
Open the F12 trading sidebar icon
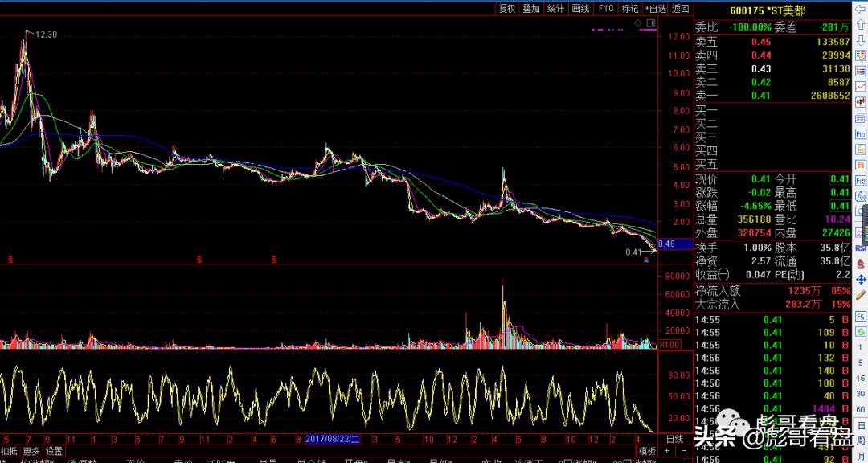(x=861, y=181)
